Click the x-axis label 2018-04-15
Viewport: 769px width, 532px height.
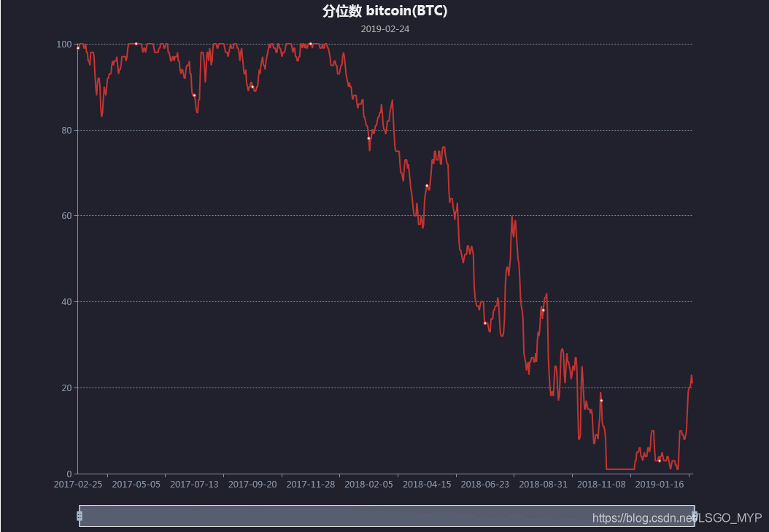click(x=427, y=485)
